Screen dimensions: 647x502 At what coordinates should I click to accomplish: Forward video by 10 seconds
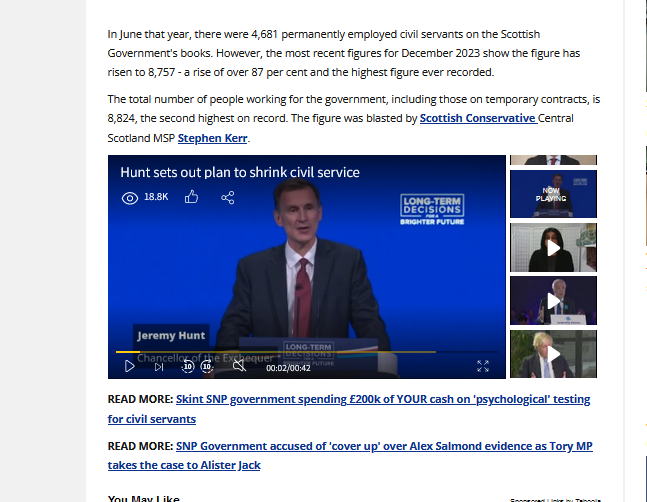tap(207, 366)
